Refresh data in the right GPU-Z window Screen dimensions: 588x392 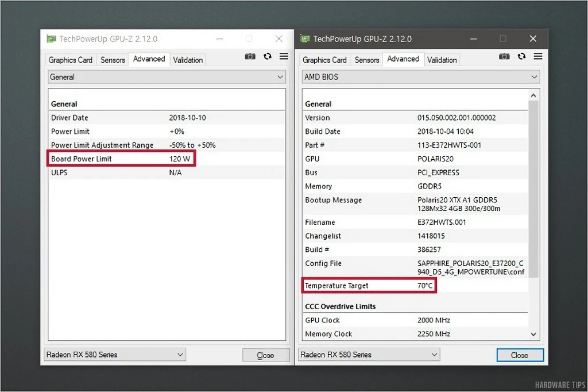pyautogui.click(x=521, y=56)
